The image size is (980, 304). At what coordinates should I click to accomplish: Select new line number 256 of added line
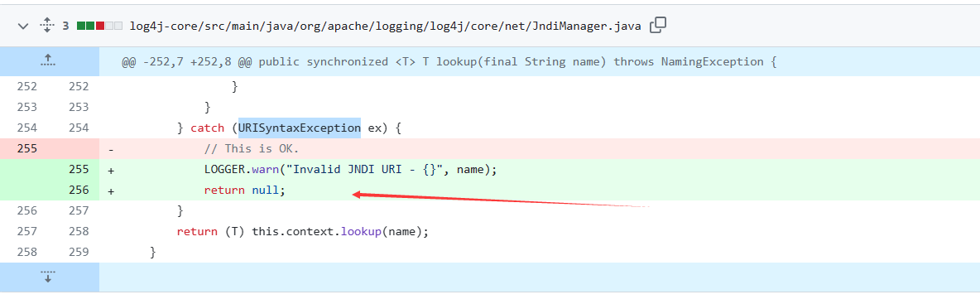click(79, 191)
